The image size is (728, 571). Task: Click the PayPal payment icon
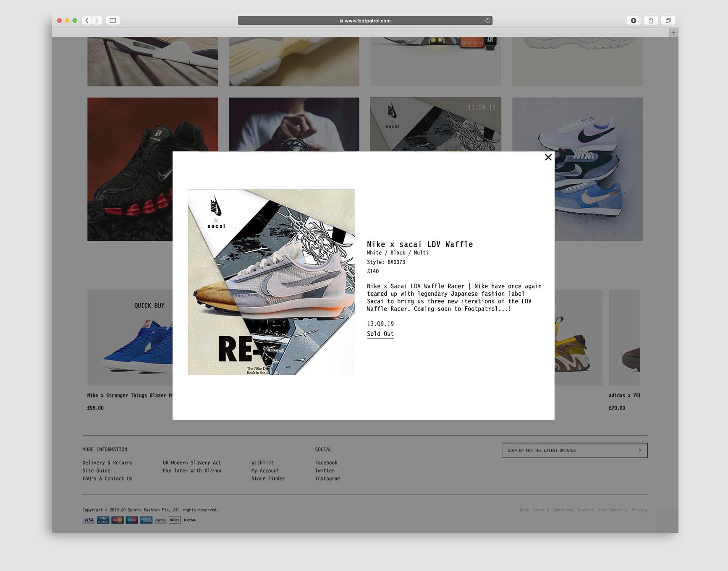(x=160, y=520)
